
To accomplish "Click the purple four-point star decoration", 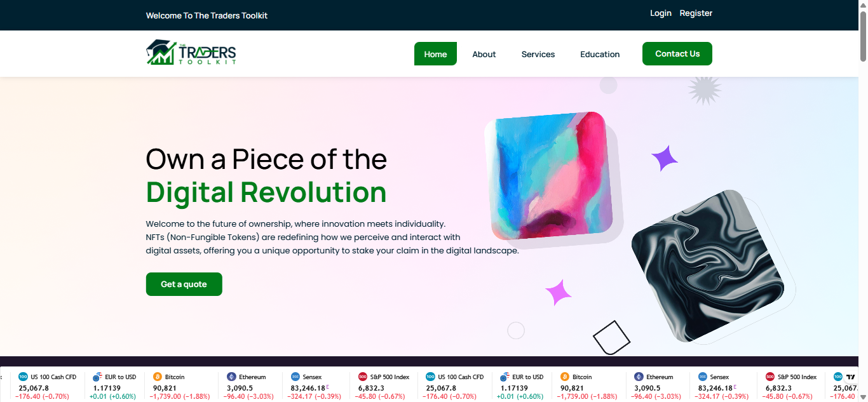I will click(665, 158).
